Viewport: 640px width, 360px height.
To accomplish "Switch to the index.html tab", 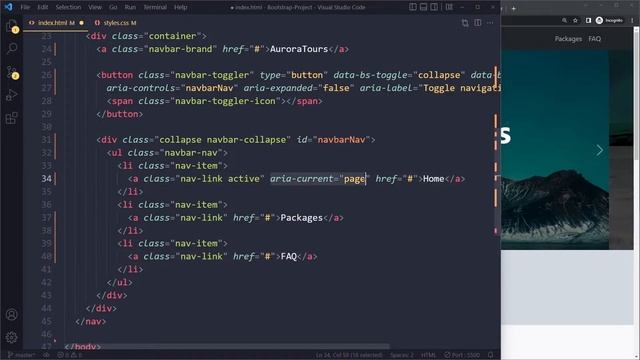I will point(56,23).
